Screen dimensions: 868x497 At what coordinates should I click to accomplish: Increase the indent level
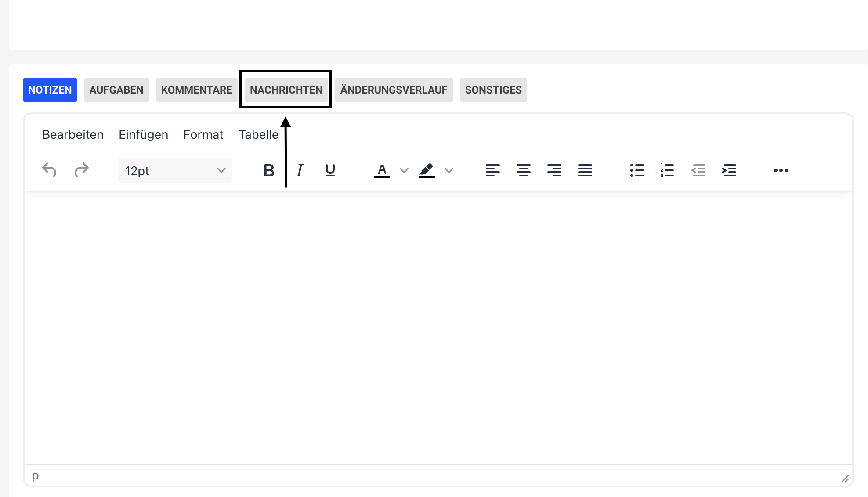(x=729, y=170)
